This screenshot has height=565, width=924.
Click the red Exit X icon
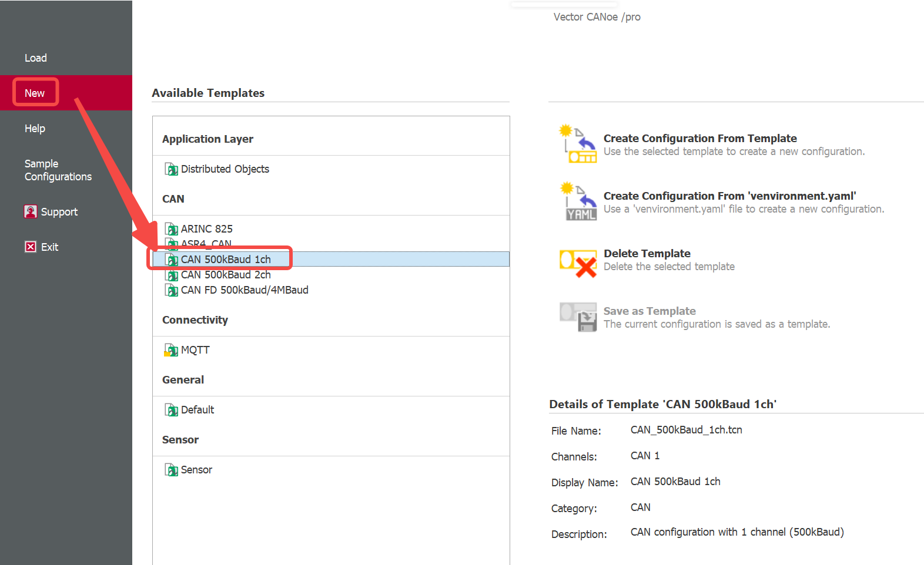tap(31, 247)
